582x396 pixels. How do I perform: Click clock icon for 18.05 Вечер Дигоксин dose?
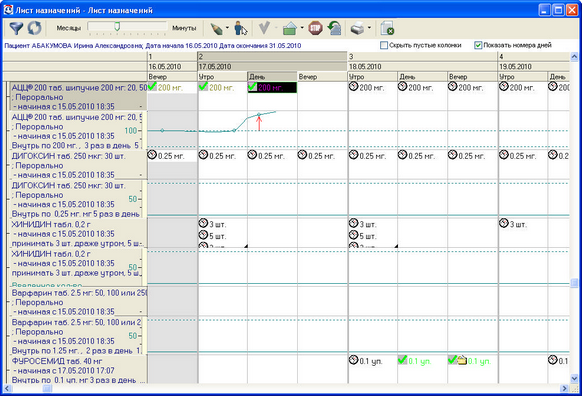click(452, 155)
